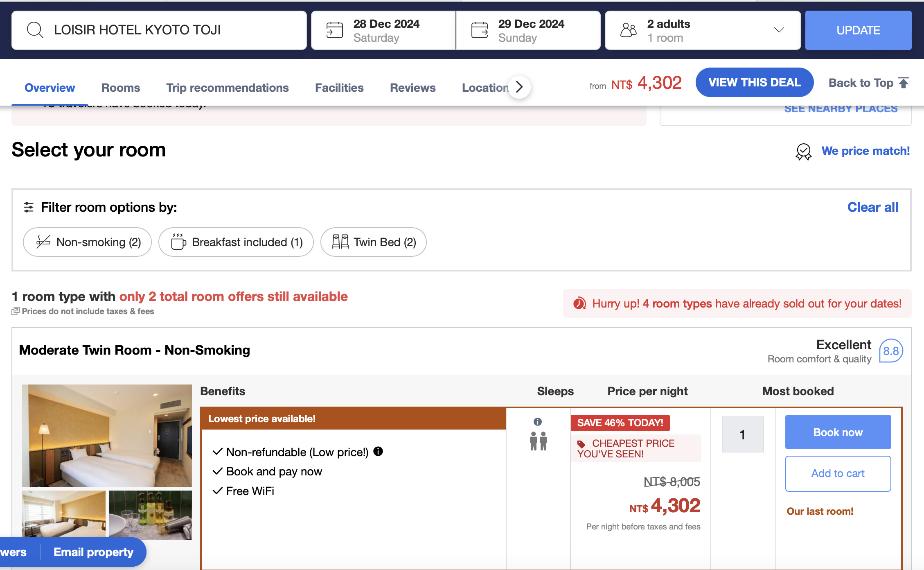The image size is (924, 570).
Task: Open the Facilities tab
Action: [x=339, y=88]
